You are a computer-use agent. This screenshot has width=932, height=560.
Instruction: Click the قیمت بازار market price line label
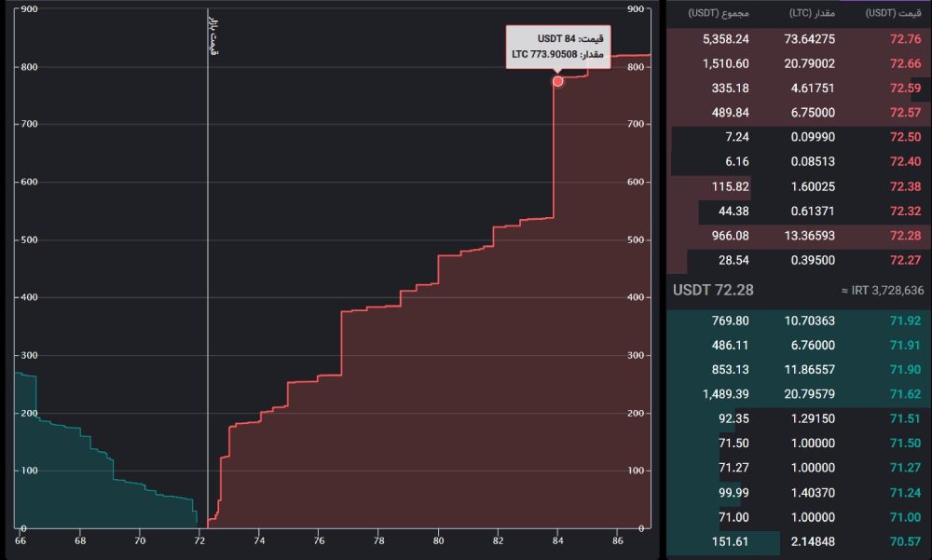(x=213, y=36)
